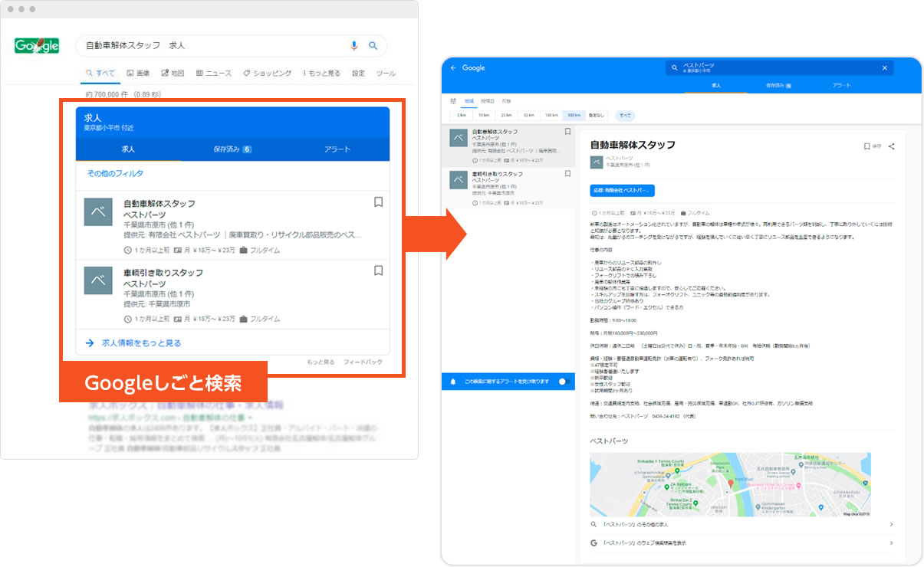Switch to the 保存済み tab in job card
Viewport: 924px width, 567px height.
click(x=232, y=149)
